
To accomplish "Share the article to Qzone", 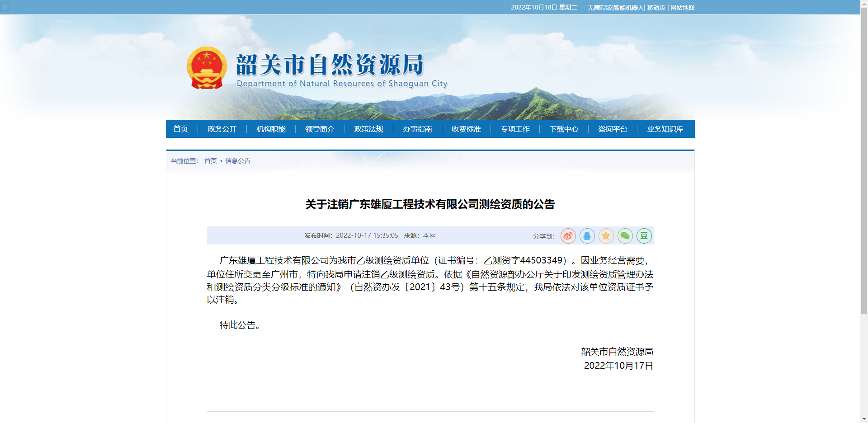I will [x=606, y=235].
